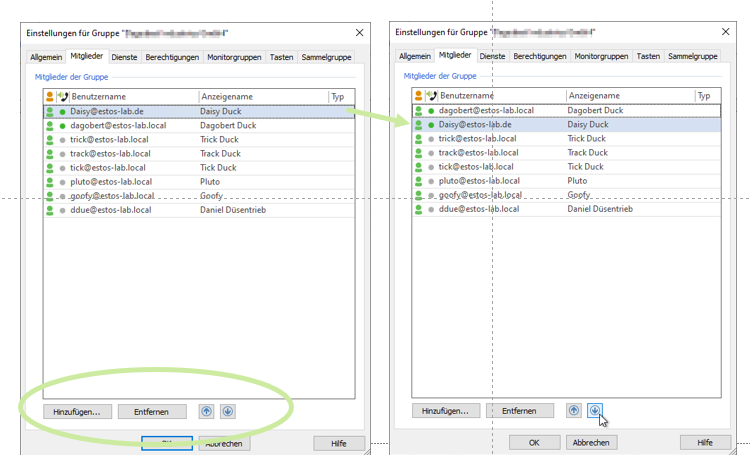Select the goofy@estos-lab.local row in left dialog

click(x=112, y=197)
